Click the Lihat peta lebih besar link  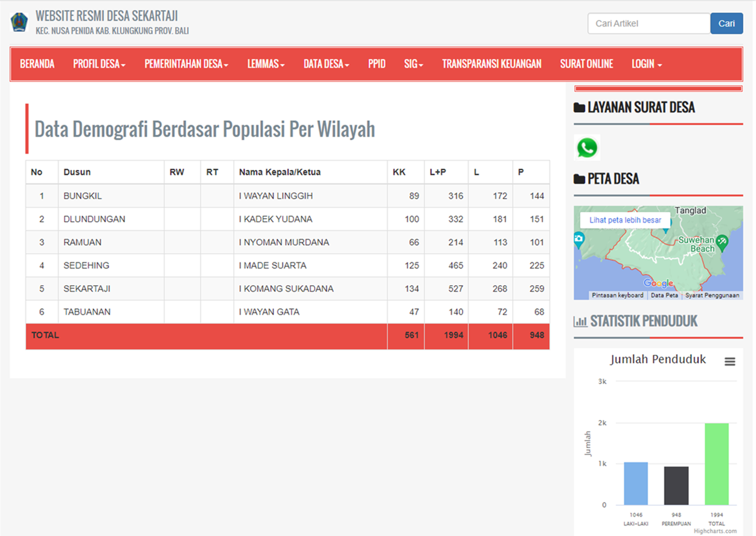coord(625,220)
